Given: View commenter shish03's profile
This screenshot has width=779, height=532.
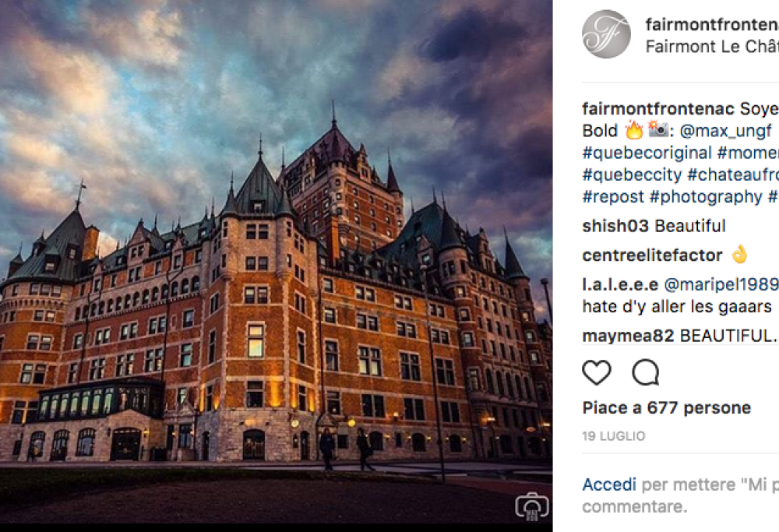Looking at the screenshot, I should [x=615, y=227].
